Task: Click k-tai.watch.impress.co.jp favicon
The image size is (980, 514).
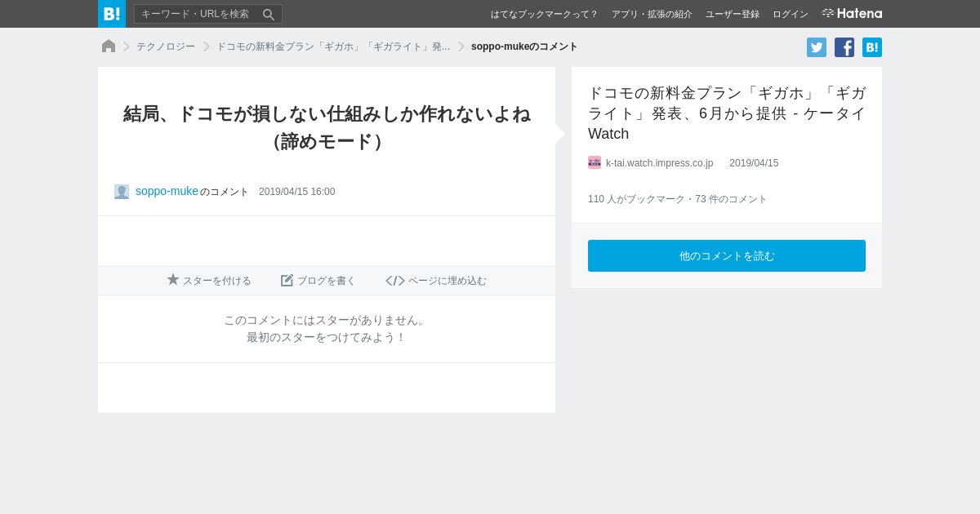Action: (595, 162)
